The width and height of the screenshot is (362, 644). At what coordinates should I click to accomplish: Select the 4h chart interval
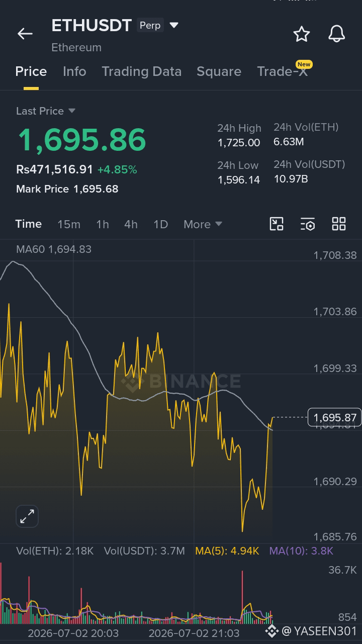coord(131,224)
